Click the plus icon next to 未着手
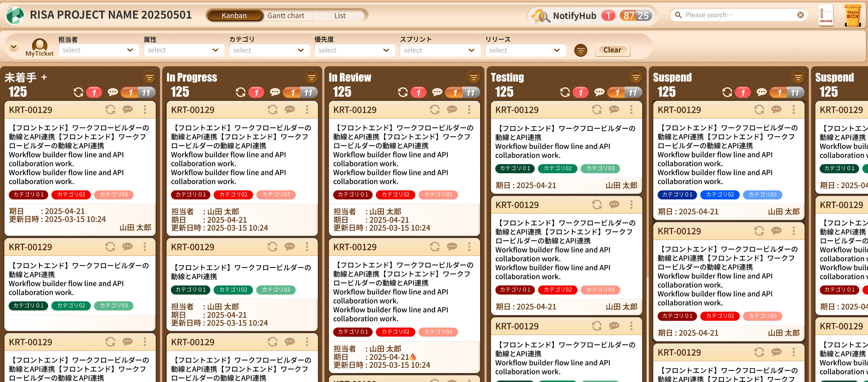868x382 pixels. pos(44,77)
